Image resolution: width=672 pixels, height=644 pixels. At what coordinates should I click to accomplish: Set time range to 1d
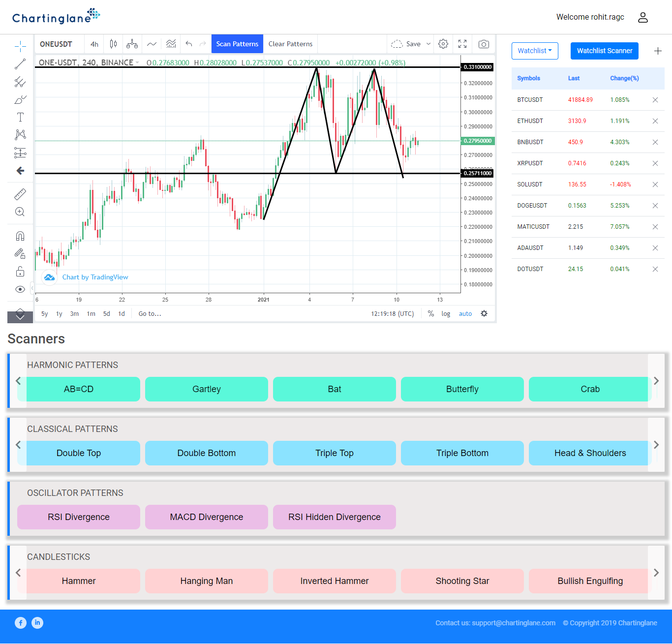(x=122, y=313)
